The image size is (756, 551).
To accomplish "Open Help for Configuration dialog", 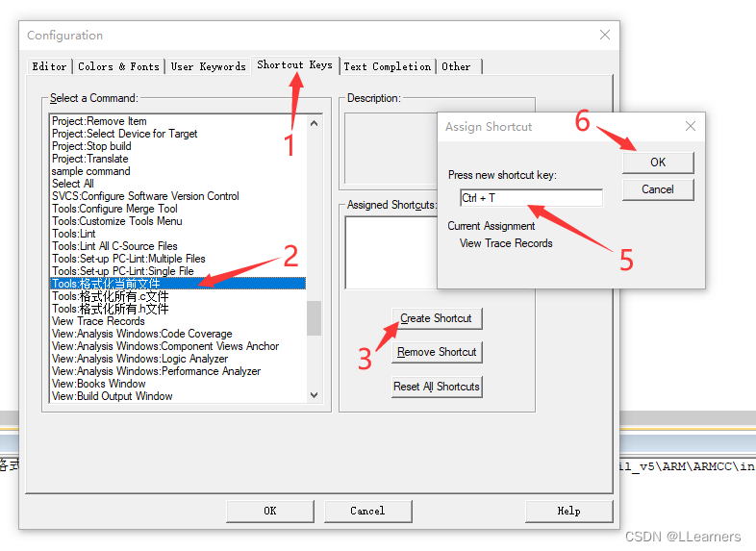I will coord(568,511).
